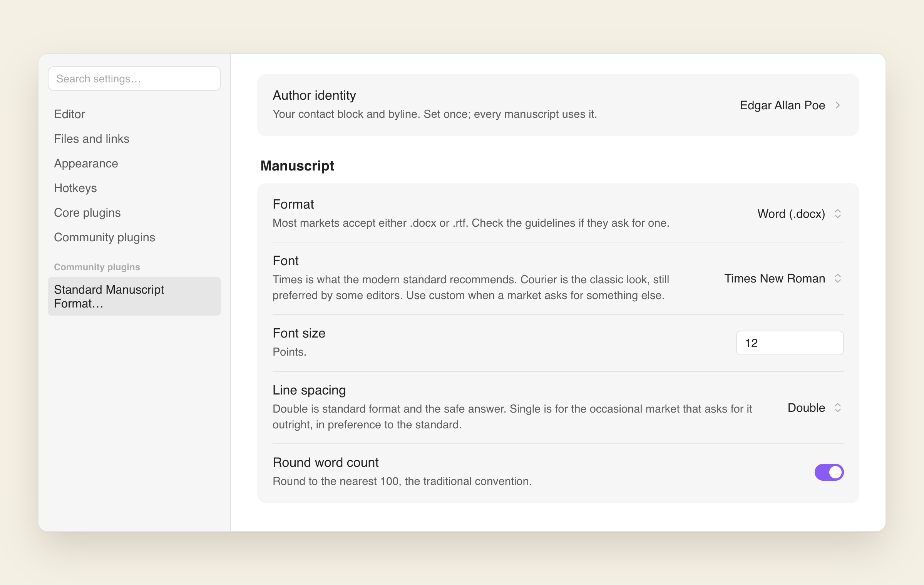Click the Edgar Allan Poe author value

tap(782, 105)
